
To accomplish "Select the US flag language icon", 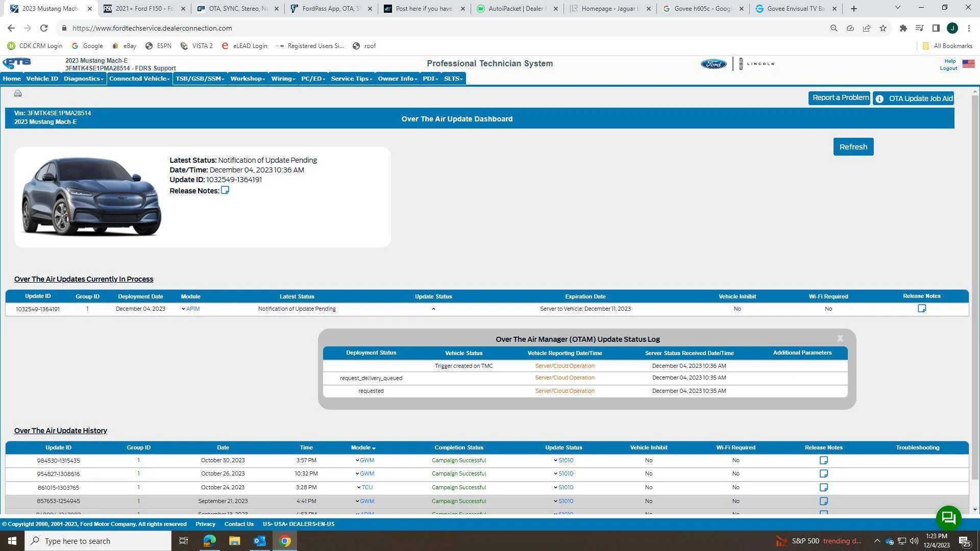I will pos(968,64).
